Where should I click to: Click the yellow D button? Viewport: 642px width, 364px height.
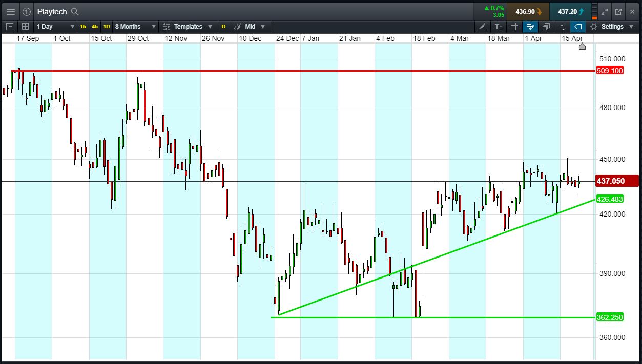tap(223, 27)
